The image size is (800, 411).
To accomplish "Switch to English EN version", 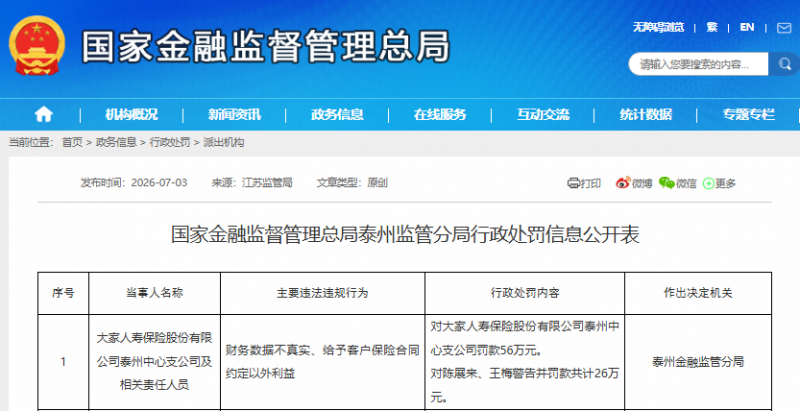I will (747, 28).
